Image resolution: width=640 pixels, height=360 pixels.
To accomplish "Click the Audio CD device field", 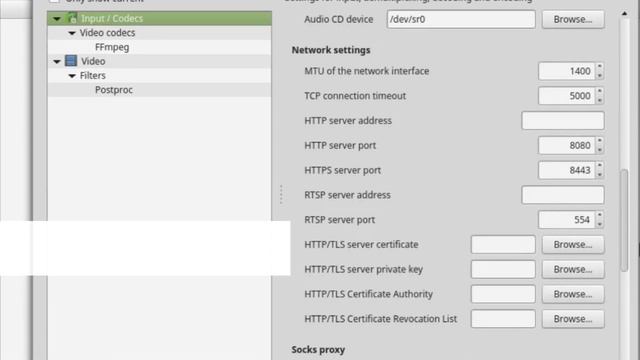I will (x=461, y=19).
